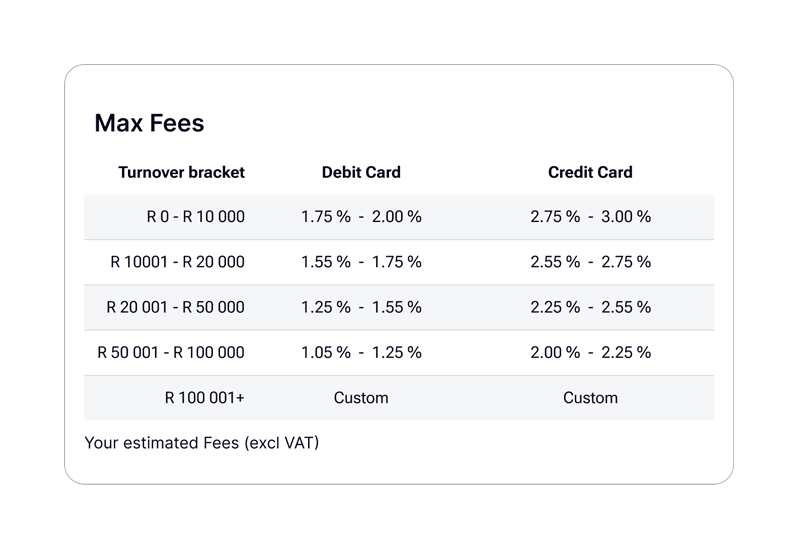Select debit fee 1.25 % - 1.55 %
This screenshot has width=800, height=549.
pos(361,307)
